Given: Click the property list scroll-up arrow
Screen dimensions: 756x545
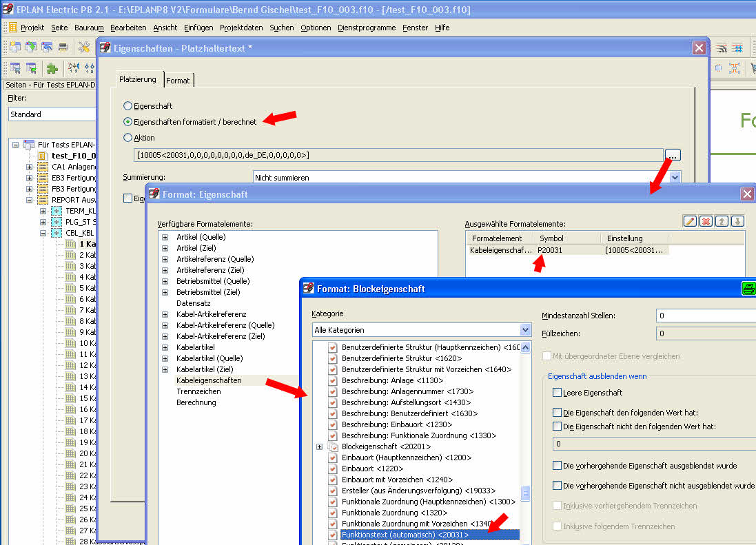Looking at the screenshot, I should coord(526,347).
